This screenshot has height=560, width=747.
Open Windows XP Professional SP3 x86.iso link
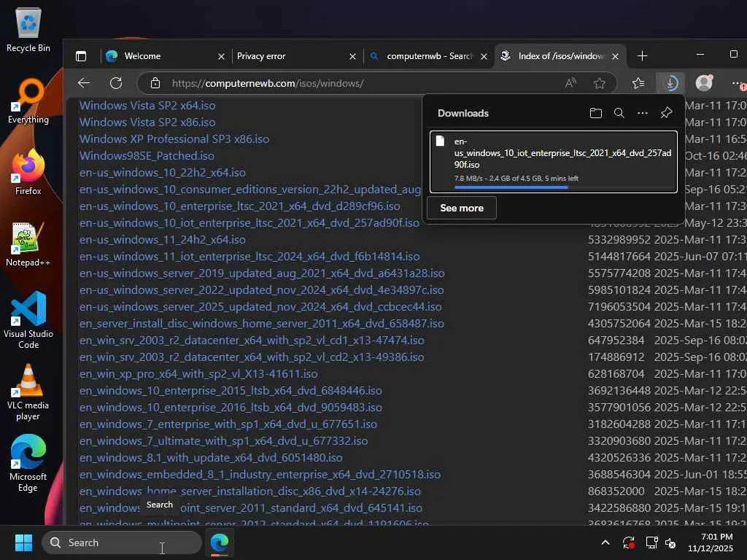click(x=174, y=139)
